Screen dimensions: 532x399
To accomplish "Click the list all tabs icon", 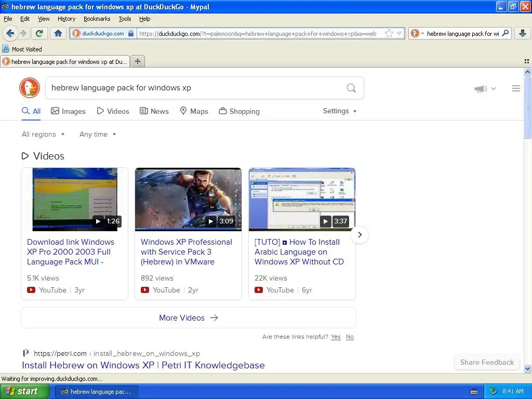I will pyautogui.click(x=527, y=61).
